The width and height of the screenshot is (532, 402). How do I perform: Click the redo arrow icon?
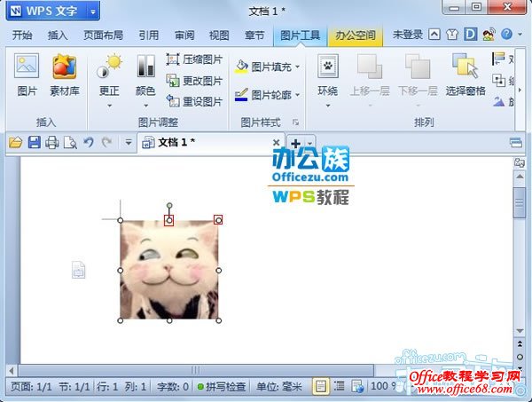[x=107, y=142]
